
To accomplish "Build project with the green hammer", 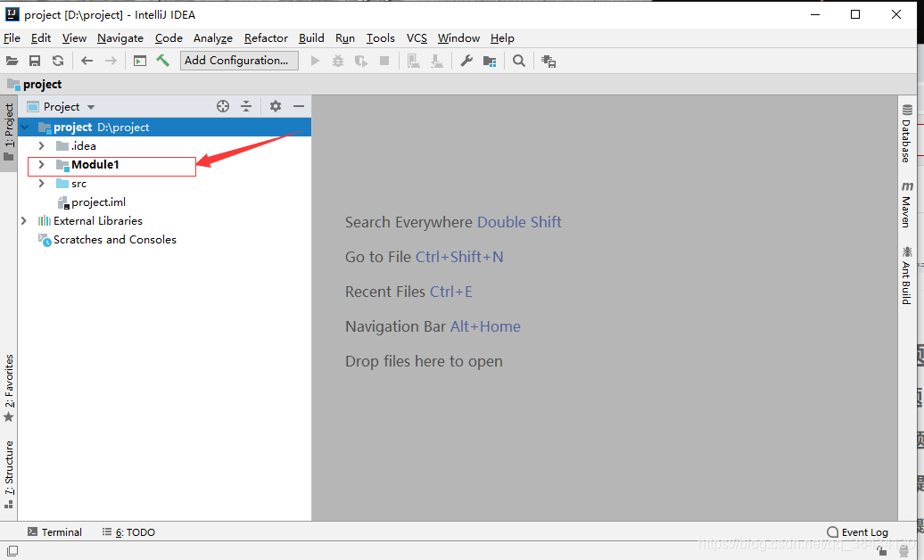I will click(x=162, y=60).
